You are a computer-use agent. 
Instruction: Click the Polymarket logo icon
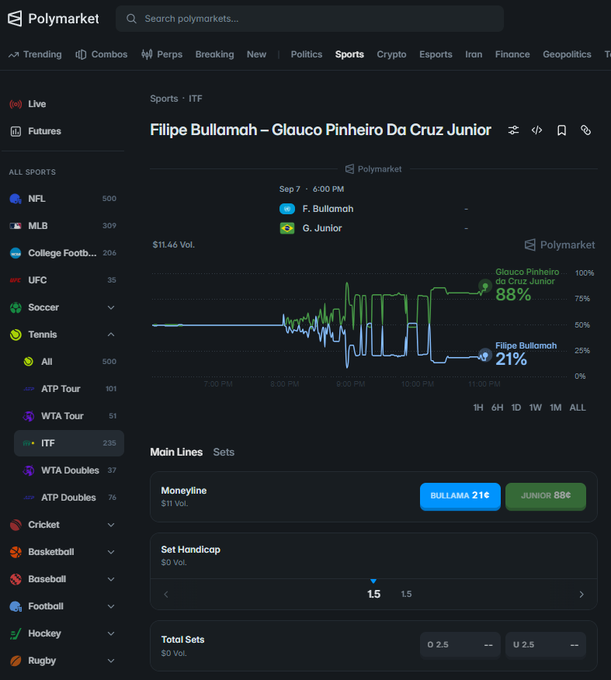[15, 19]
